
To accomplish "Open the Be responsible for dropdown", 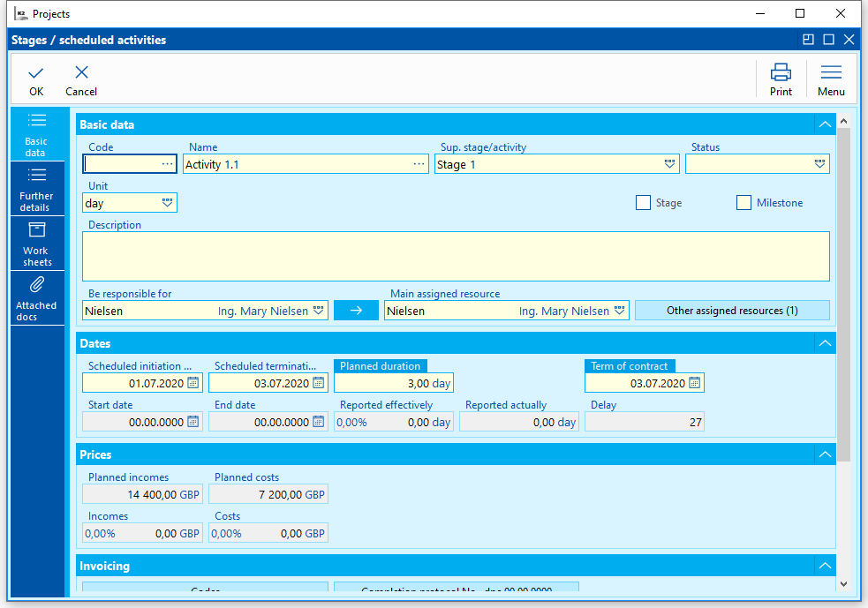I will click(x=318, y=311).
